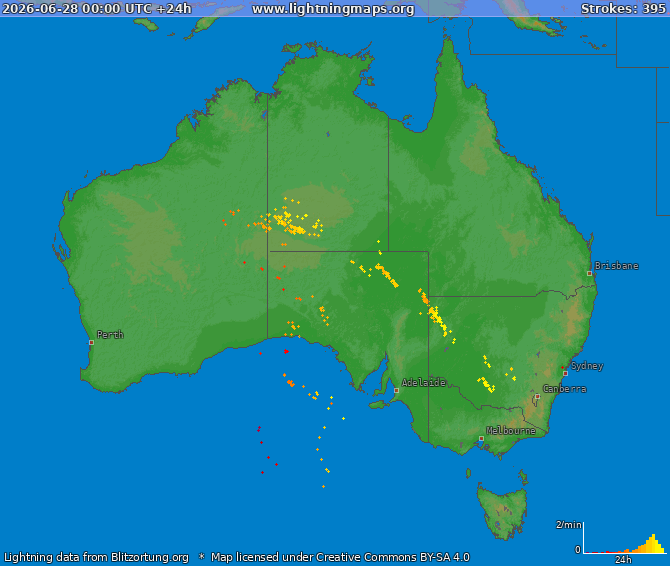Click the 0 label on the histogram axis
Screen dimensions: 670x566
578,550
